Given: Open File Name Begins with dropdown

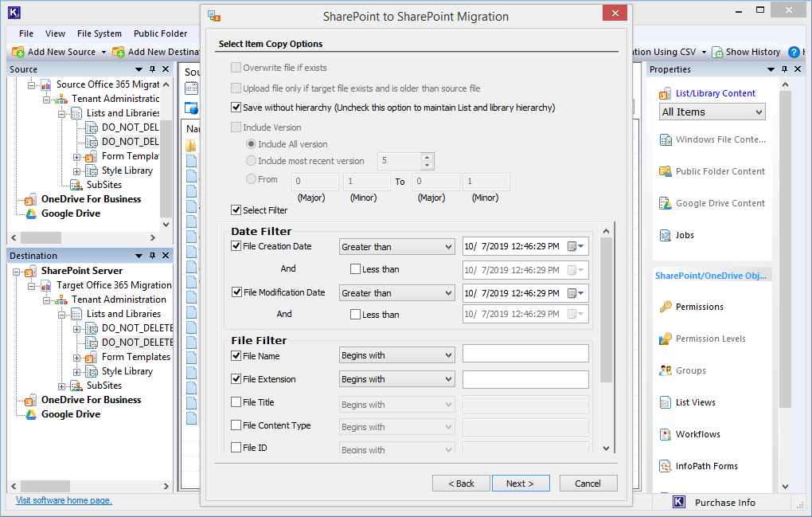Looking at the screenshot, I should pos(397,355).
